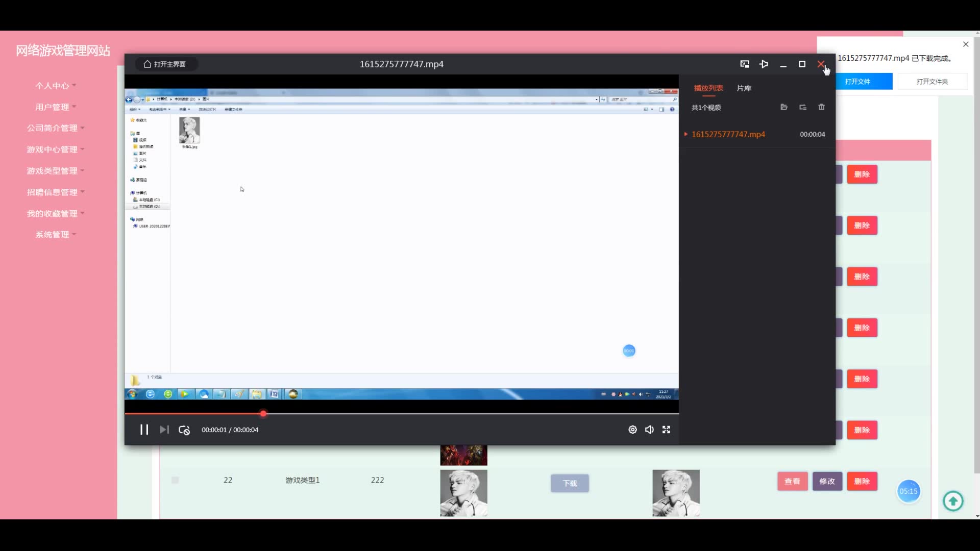Viewport: 980px width, 551px height.
Task: Clear the playlist with the trash icon
Action: click(x=821, y=107)
